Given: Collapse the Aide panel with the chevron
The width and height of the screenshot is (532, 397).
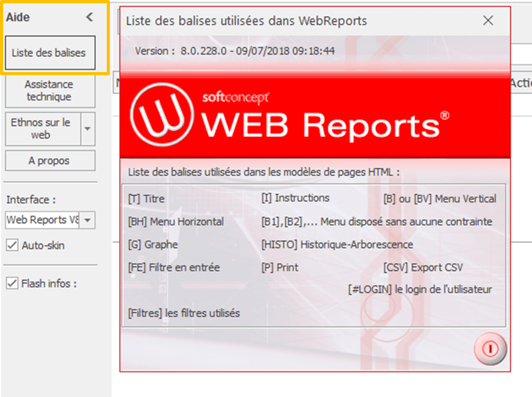Looking at the screenshot, I should click(90, 16).
